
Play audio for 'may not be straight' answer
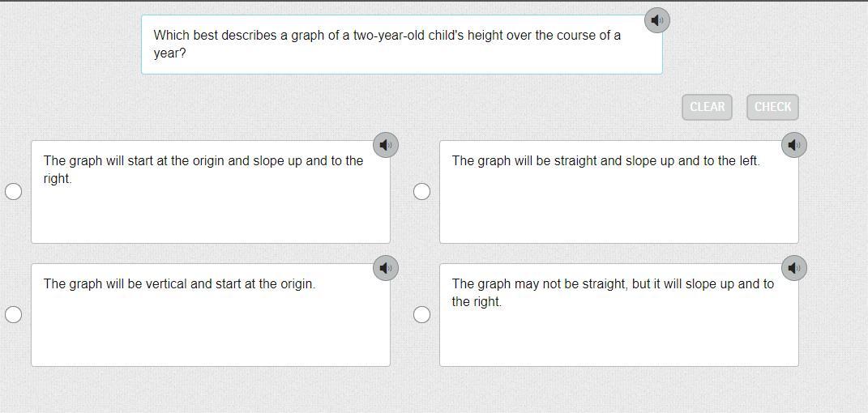tap(794, 268)
